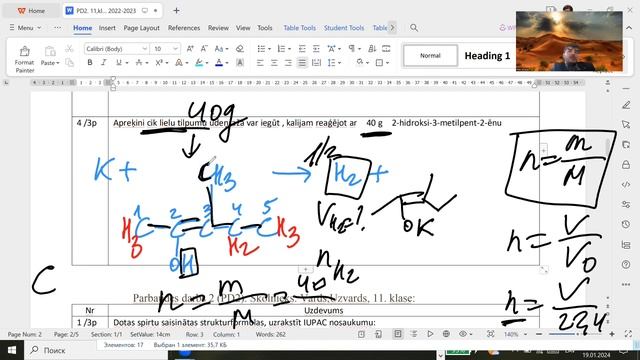This screenshot has width=640, height=360.
Task: Start the play icon in the status bar
Action: 430,334
